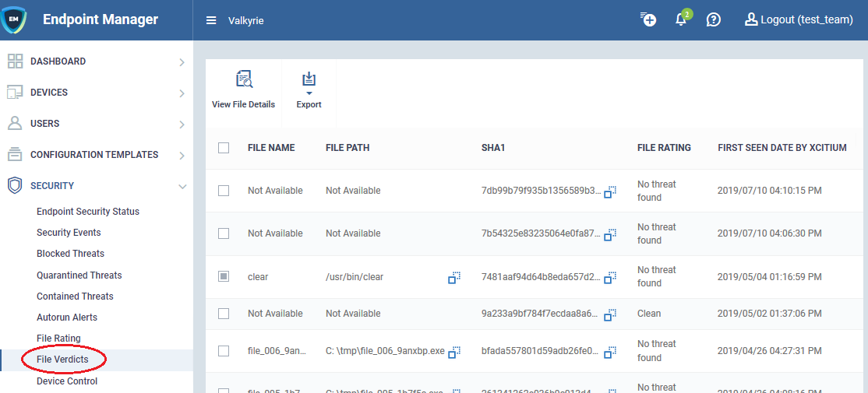Click the Export download icon
Image resolution: width=868 pixels, height=393 pixels.
[x=309, y=79]
